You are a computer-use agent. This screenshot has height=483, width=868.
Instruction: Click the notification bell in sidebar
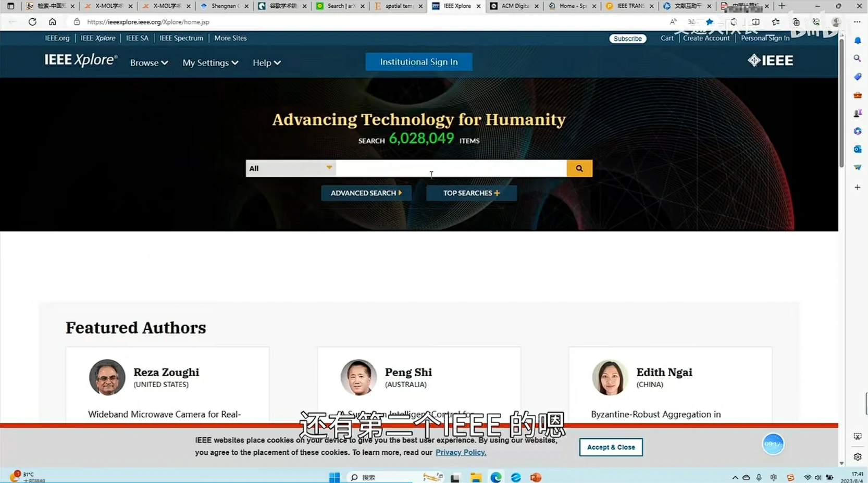[x=857, y=41]
